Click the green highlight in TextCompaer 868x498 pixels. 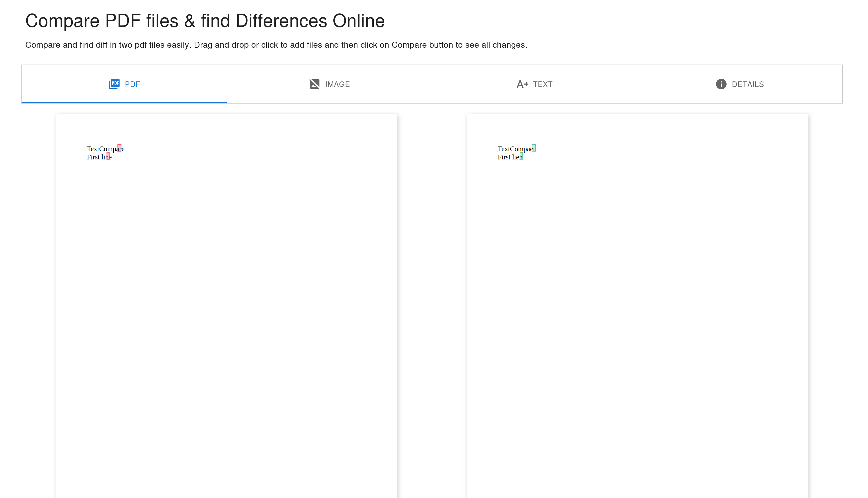pyautogui.click(x=534, y=147)
